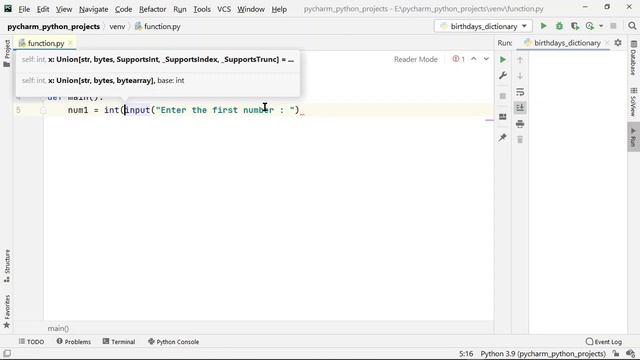Pin the Run tab with the pin icon
Viewport: 640px width, 360px height.
(x=503, y=137)
